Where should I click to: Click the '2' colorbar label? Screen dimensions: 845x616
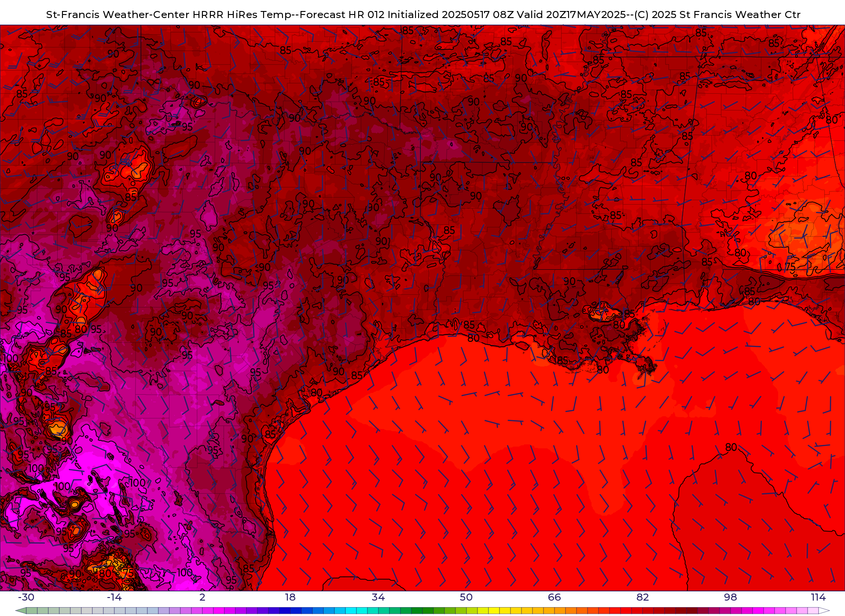click(202, 597)
